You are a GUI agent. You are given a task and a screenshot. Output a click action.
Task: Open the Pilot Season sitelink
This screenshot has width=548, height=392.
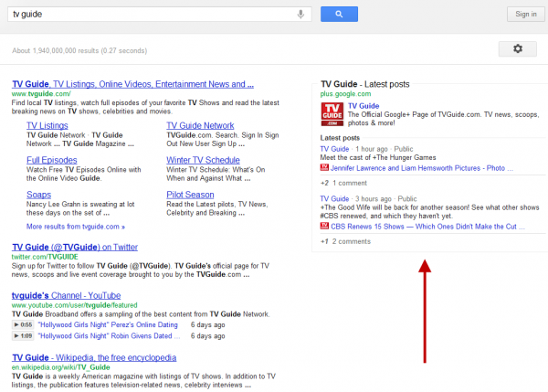point(190,195)
